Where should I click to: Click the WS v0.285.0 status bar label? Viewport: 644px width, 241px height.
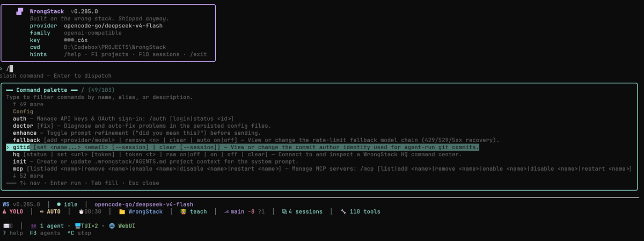pos(21,205)
